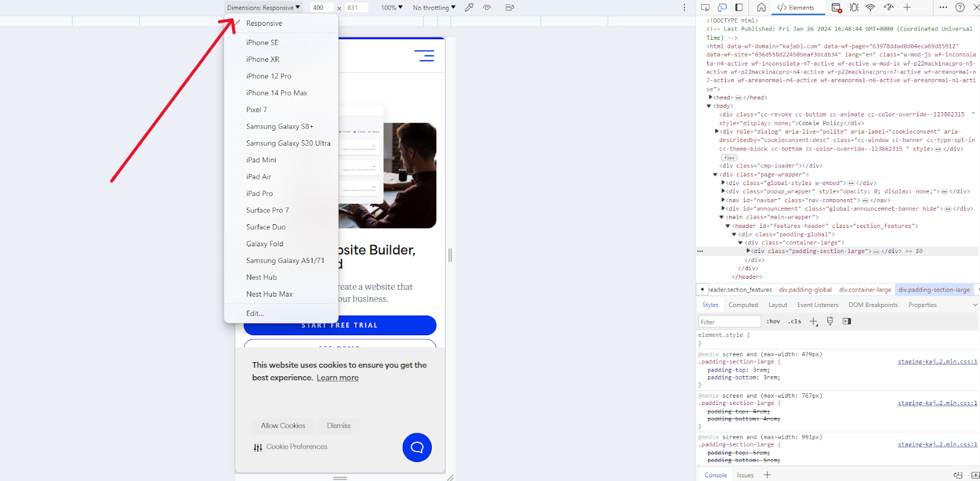Click the Allow Cookies button
The height and width of the screenshot is (481, 980).
(x=283, y=426)
